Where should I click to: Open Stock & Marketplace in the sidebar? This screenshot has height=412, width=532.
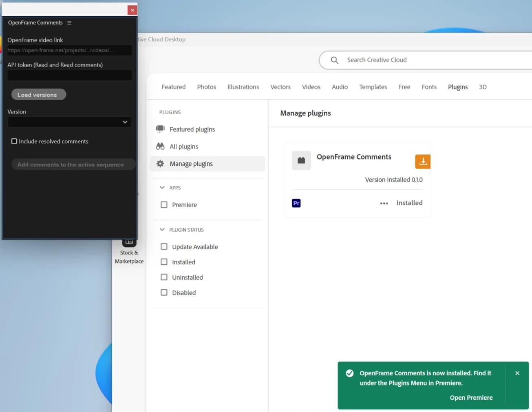point(129,251)
